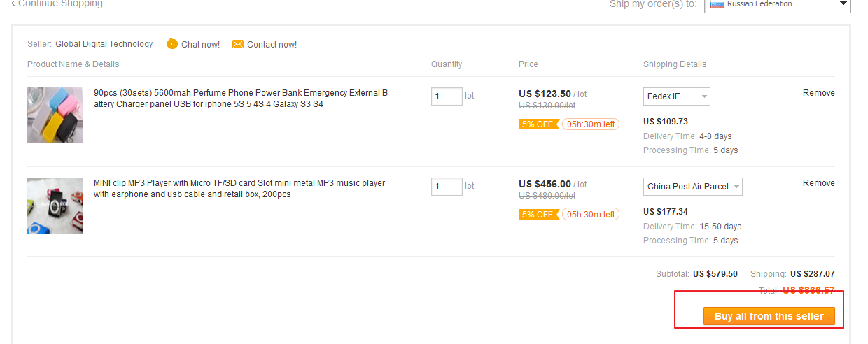Click the Russian Federation flag icon

pyautogui.click(x=717, y=3)
